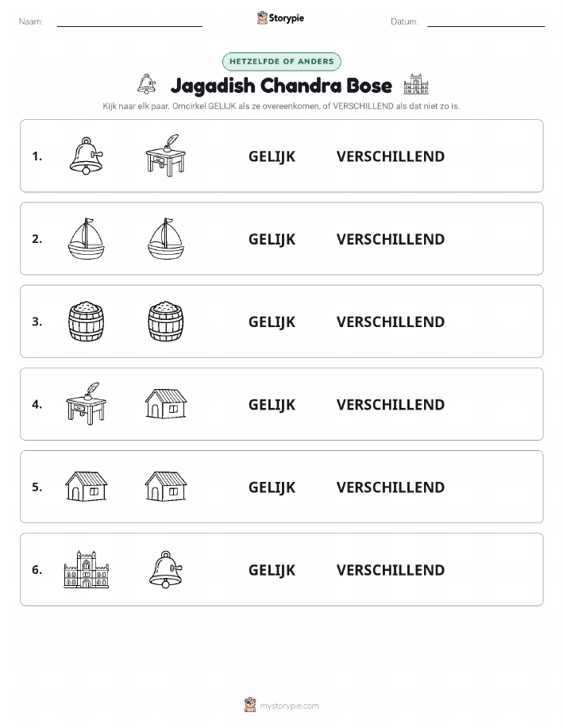Select the right barrel icon in row 3
This screenshot has height=728, width=563.
tap(166, 322)
